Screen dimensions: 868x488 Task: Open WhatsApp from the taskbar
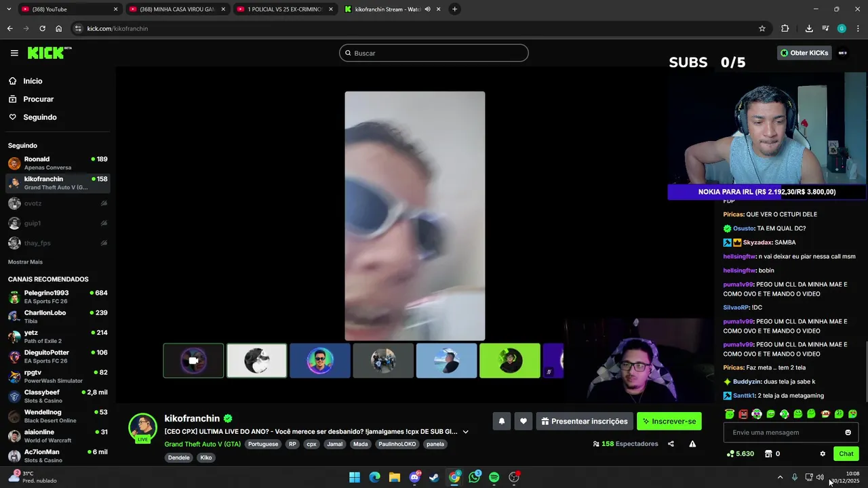coord(474,477)
